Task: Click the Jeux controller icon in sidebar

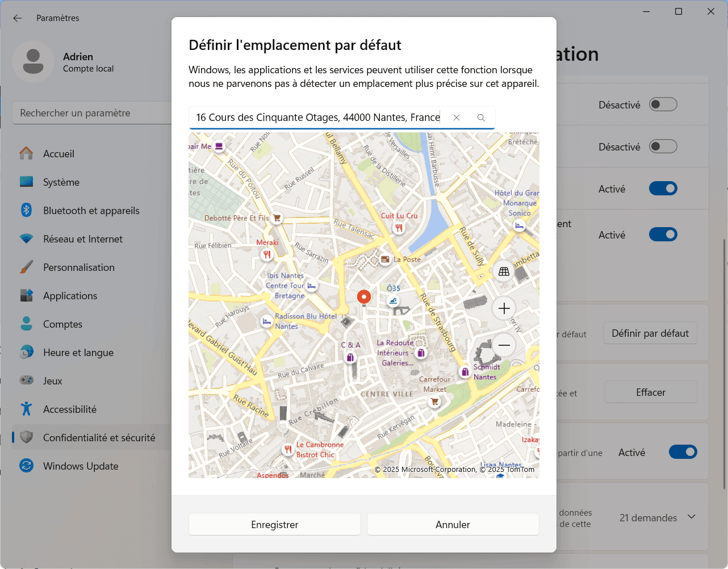Action: click(27, 381)
